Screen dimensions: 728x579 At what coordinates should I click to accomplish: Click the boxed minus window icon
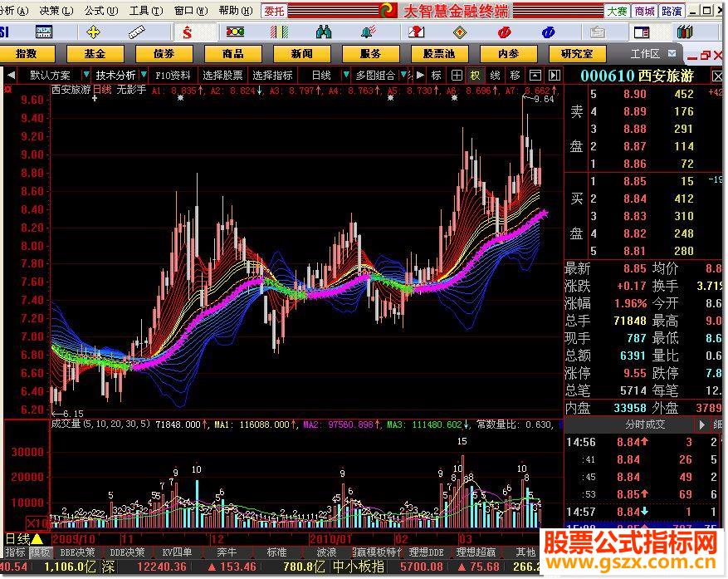click(535, 75)
